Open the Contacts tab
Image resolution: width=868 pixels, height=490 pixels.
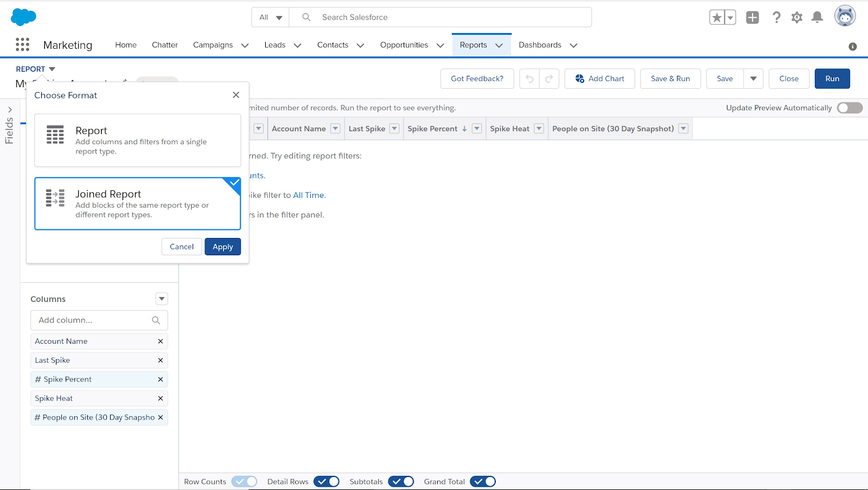[333, 45]
